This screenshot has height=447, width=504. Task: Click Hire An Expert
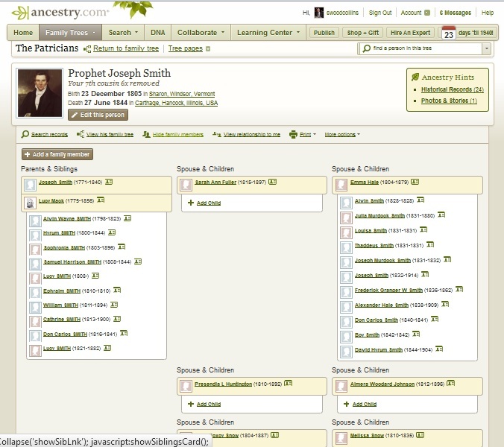coord(410,33)
